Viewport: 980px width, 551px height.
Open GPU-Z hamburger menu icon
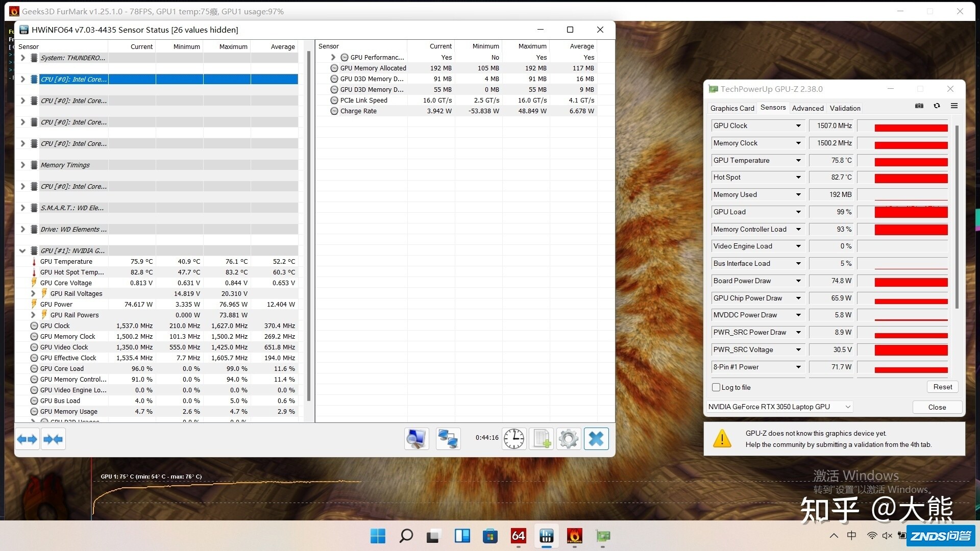[x=954, y=106]
